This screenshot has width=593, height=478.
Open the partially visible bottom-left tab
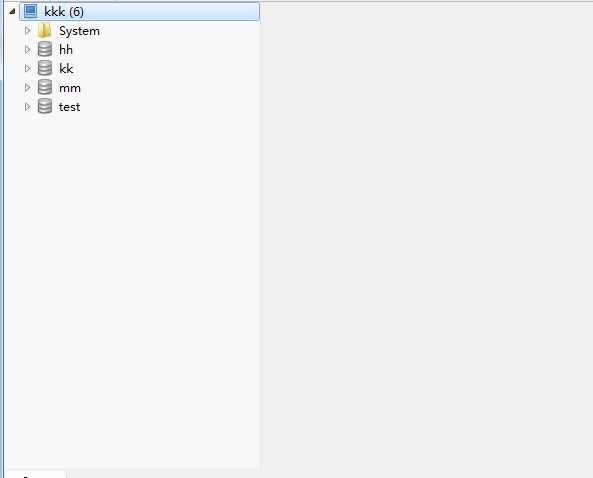[x=36, y=474]
